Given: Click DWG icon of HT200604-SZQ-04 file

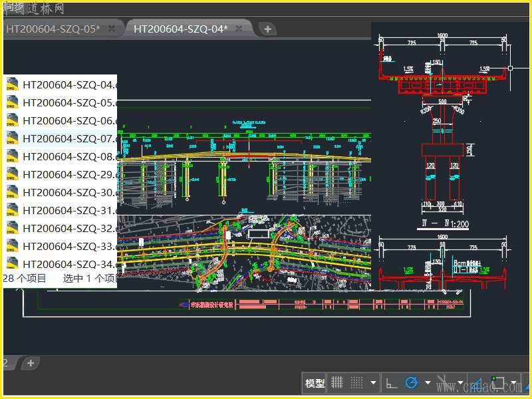Looking at the screenshot, I should (x=12, y=84).
